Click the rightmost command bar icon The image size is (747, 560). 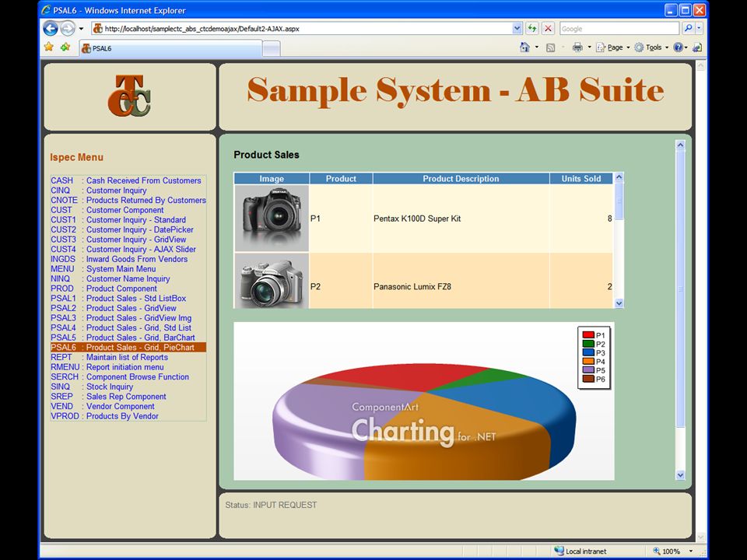click(697, 47)
